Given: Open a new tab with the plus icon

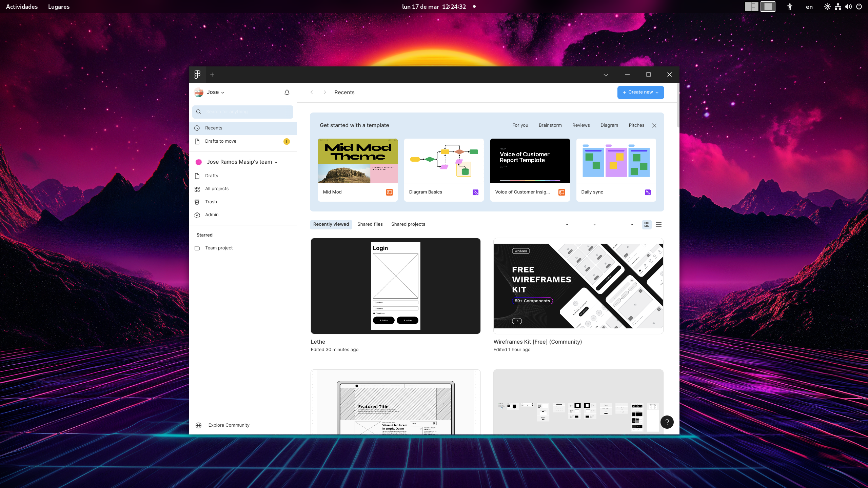Looking at the screenshot, I should coord(212,75).
